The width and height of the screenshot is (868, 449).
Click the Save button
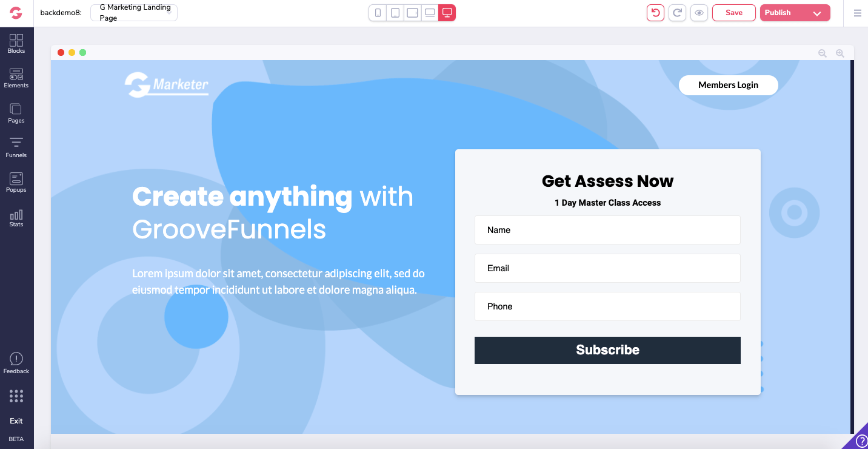(733, 13)
